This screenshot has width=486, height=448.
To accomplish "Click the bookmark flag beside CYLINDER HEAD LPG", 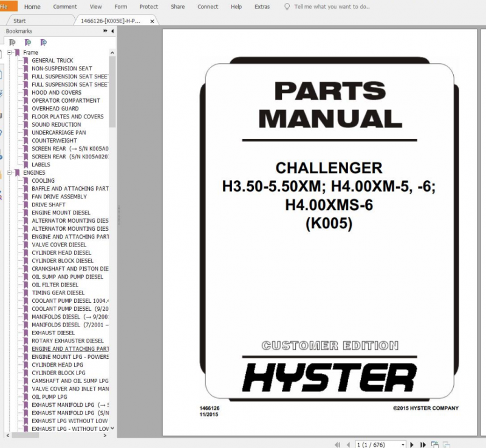I will point(26,365).
